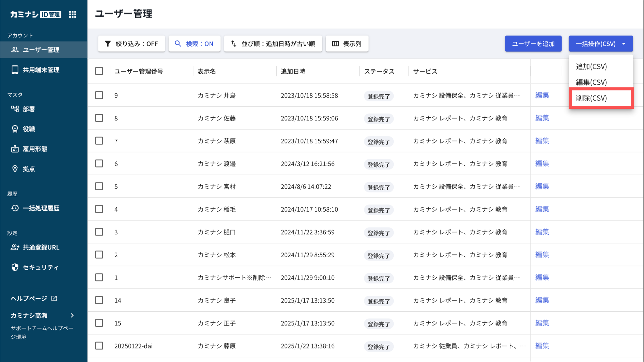Open セキュリティ shield icon

coord(15,267)
